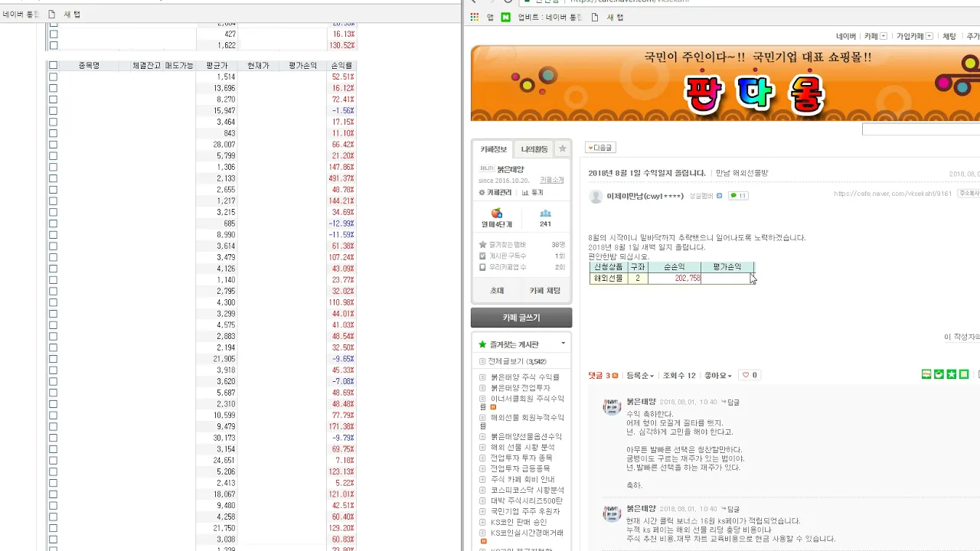The width and height of the screenshot is (980, 551).
Task: Click the 새 탭 page icon in left window
Action: (x=51, y=15)
